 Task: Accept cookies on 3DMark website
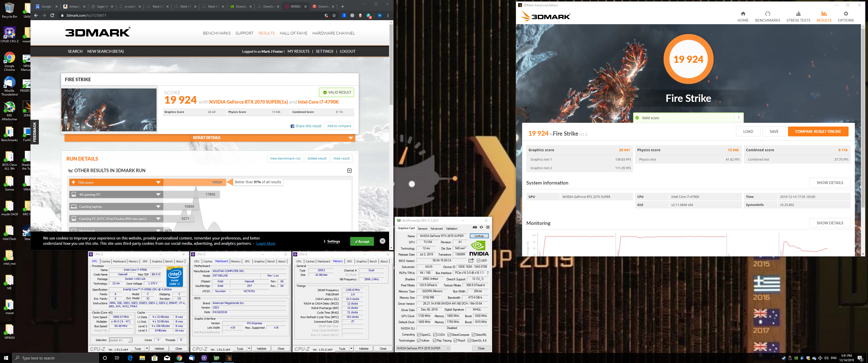(362, 241)
